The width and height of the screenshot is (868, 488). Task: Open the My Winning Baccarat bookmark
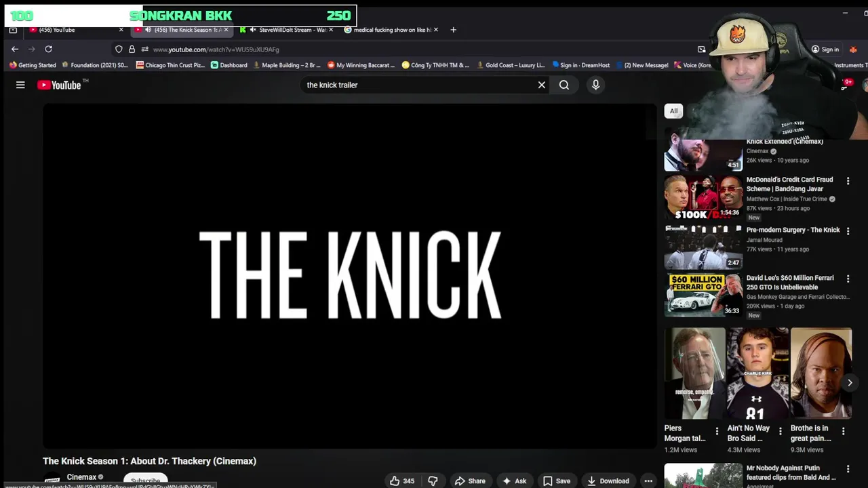click(x=361, y=65)
